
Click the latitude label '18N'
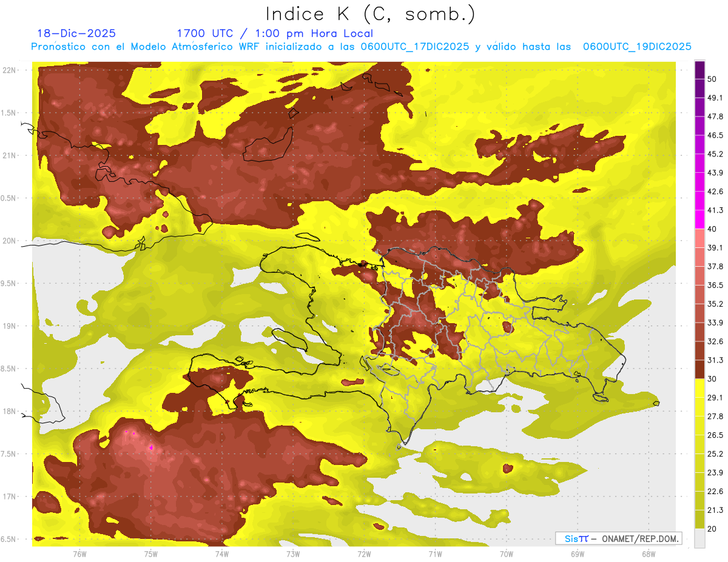(10, 412)
